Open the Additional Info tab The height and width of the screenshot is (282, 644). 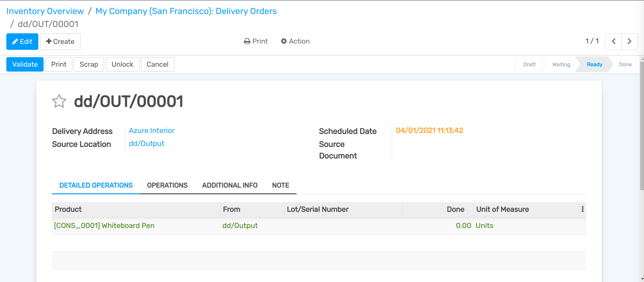(230, 185)
